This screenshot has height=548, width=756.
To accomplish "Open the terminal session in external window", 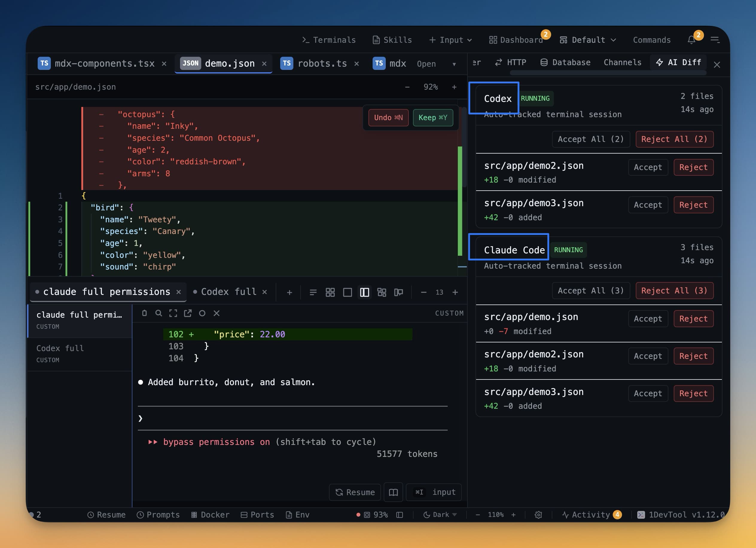I will pos(188,313).
